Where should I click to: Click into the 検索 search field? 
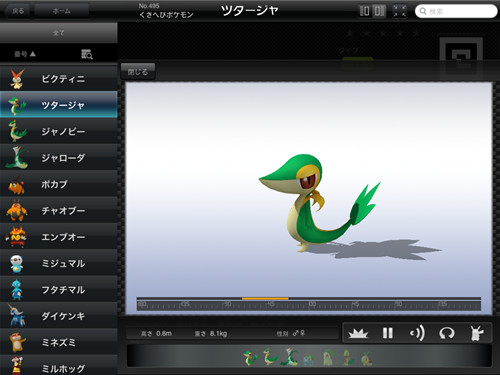click(456, 11)
